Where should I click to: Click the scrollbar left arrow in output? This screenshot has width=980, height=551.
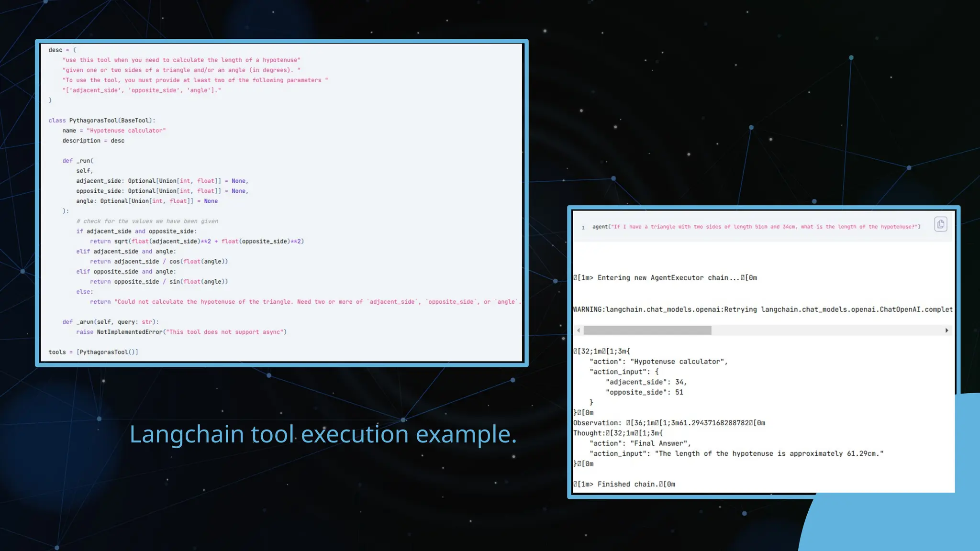coord(579,331)
